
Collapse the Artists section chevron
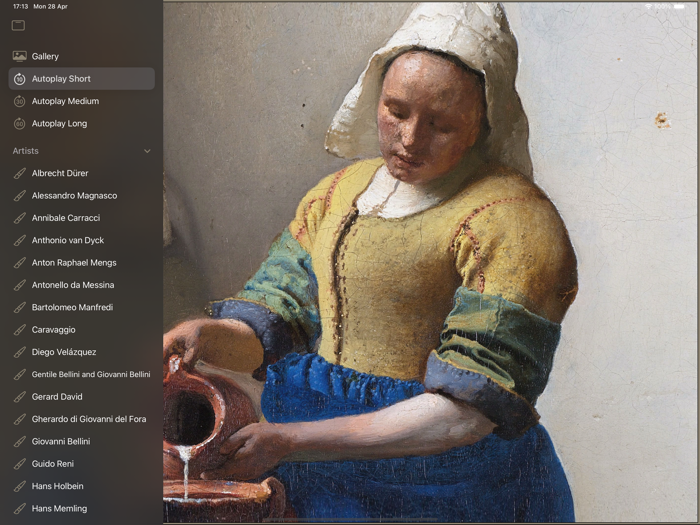pos(147,151)
